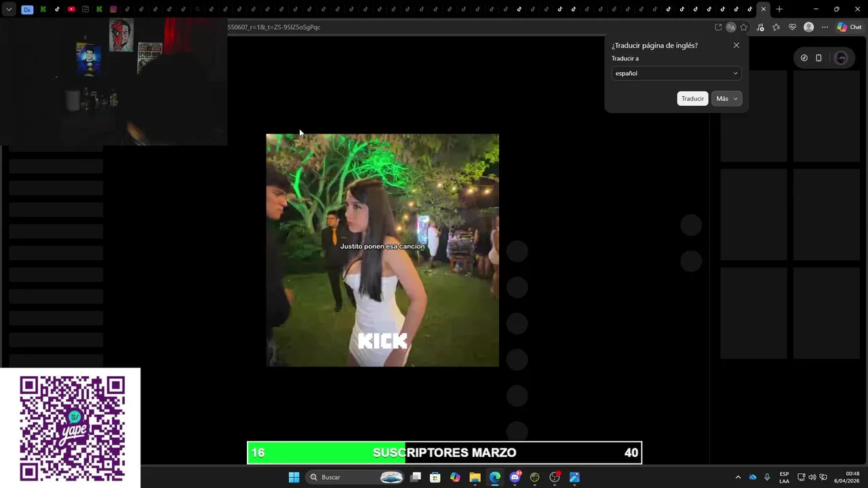Click the 'SUSCRIPTORES MARZO' progress bar
Image resolution: width=868 pixels, height=488 pixels.
[444, 453]
